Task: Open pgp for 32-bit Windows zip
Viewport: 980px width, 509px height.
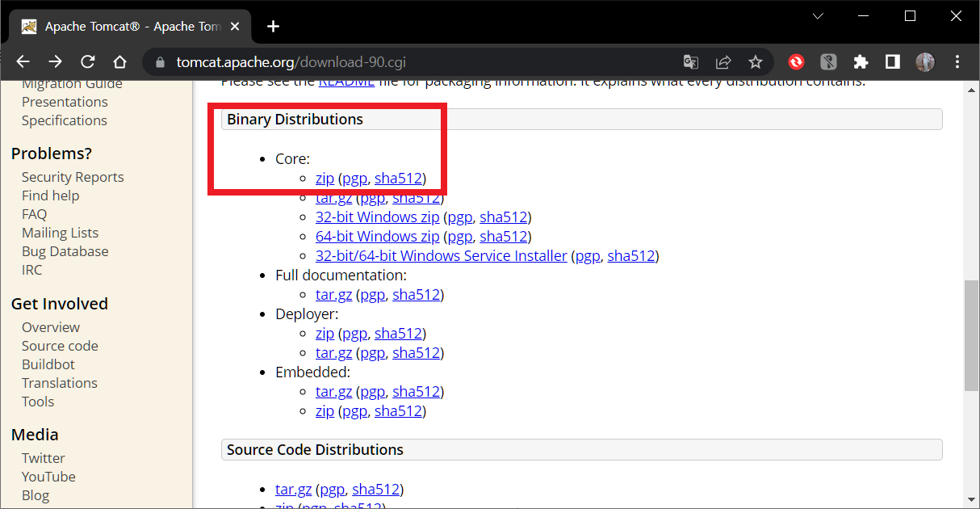Action: click(459, 217)
